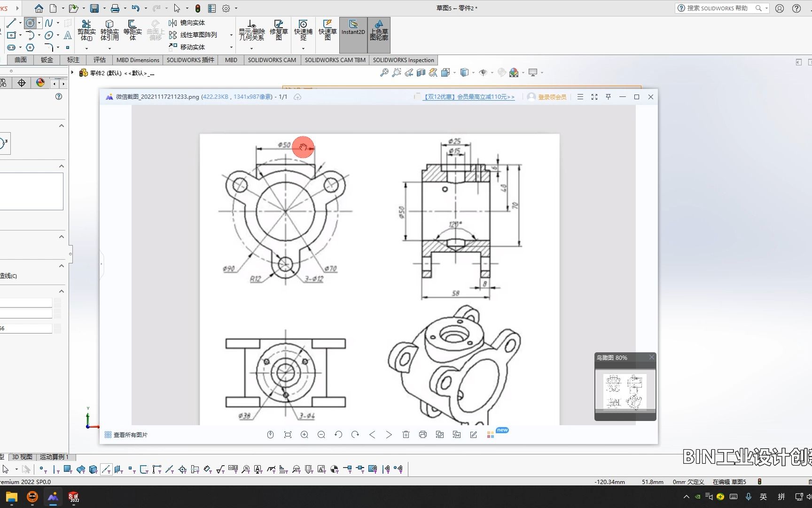Open the Options gear icon
Viewport: 812px width, 508px height.
(226, 8)
